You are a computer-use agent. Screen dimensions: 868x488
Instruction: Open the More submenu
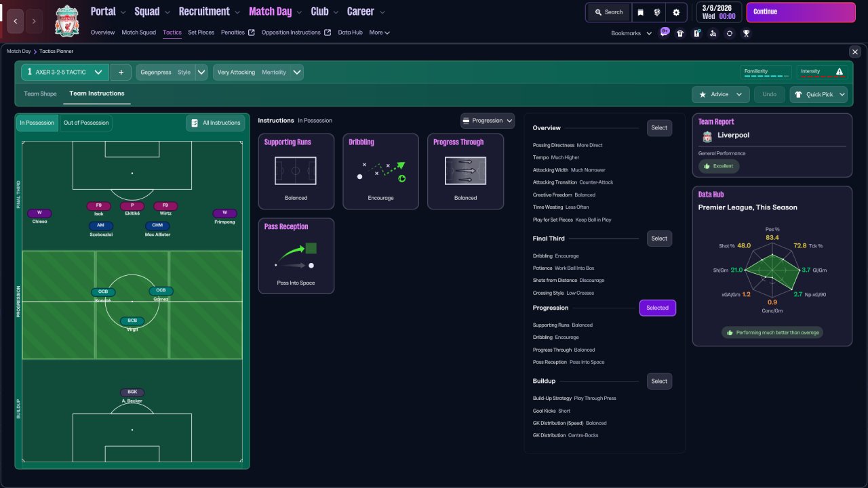[379, 33]
